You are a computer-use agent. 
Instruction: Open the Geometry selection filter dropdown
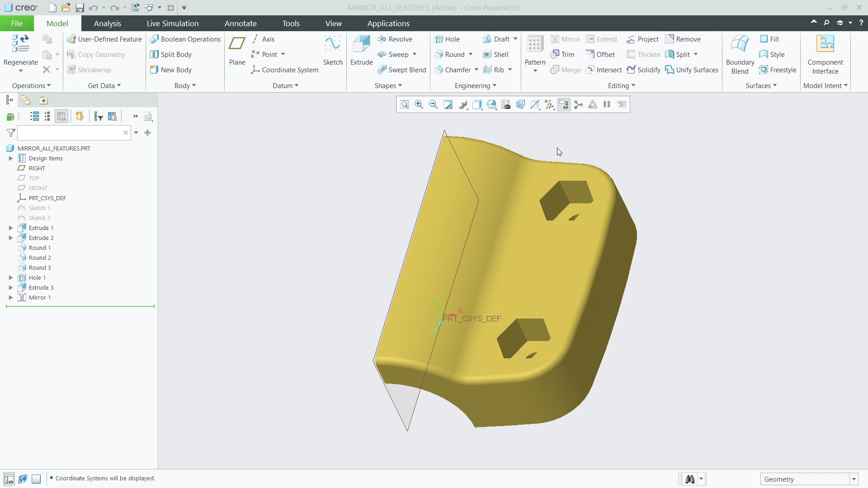tap(854, 479)
